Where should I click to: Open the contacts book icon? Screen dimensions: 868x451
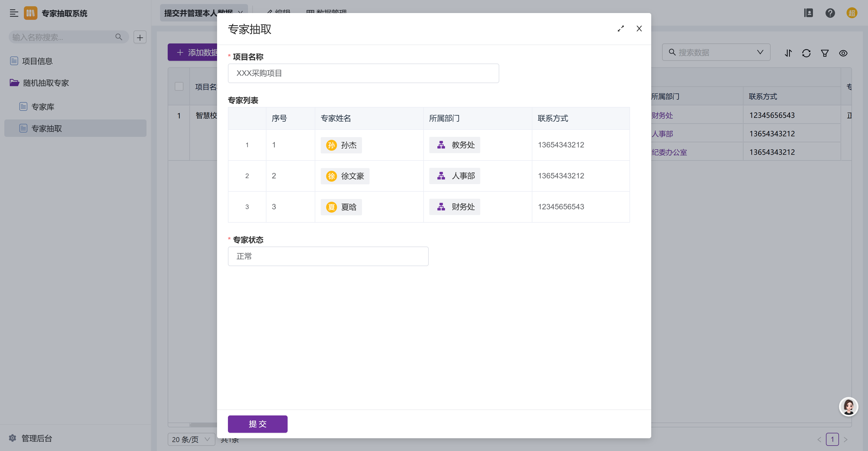[808, 13]
